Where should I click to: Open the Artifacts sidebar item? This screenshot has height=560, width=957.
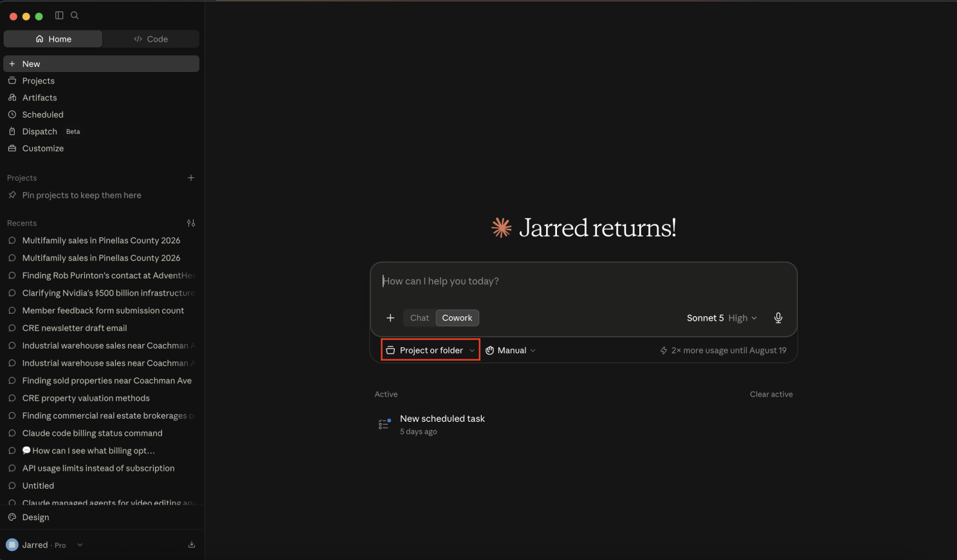pos(102,98)
